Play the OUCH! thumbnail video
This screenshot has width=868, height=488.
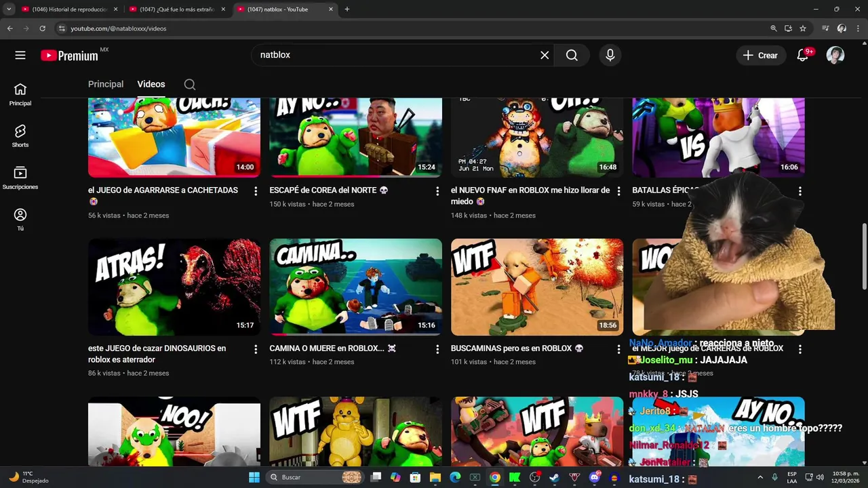tap(174, 138)
